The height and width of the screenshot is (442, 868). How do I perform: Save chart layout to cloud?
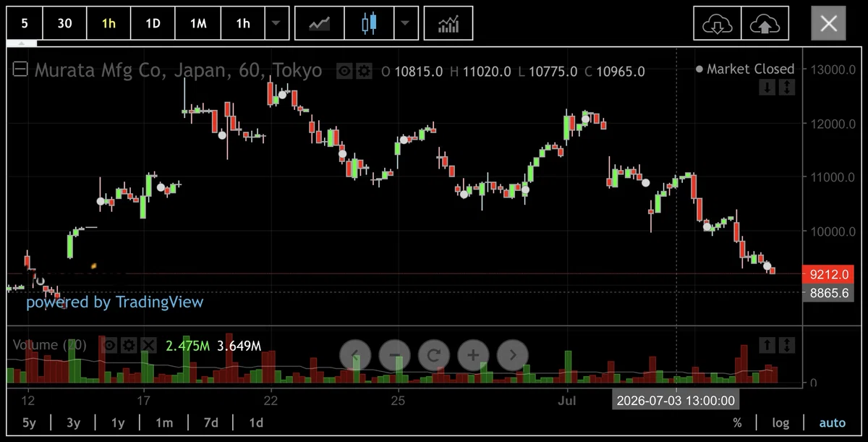tap(765, 23)
